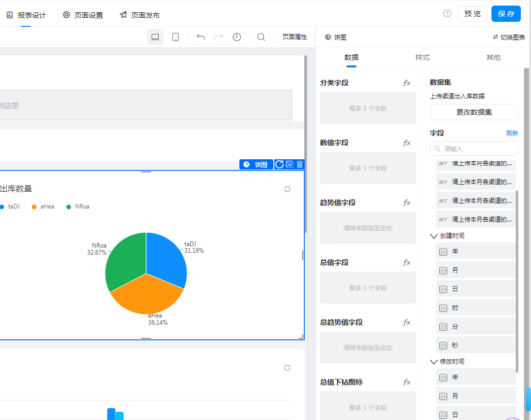
Task: Select 年 field under 创建时间
Action: 476,251
